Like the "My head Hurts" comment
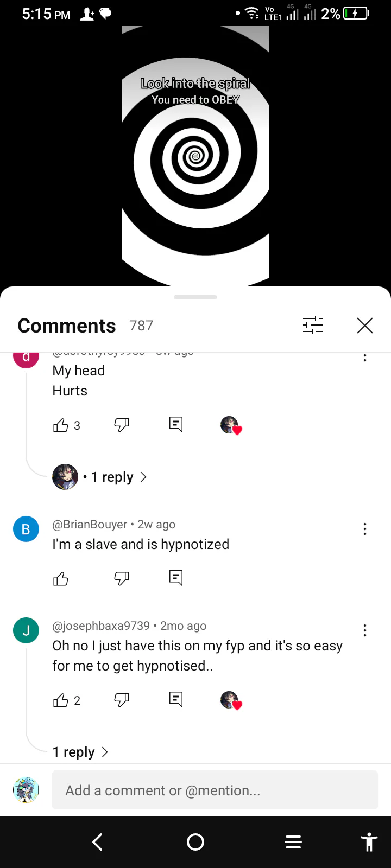The height and width of the screenshot is (868, 391). pyautogui.click(x=61, y=425)
